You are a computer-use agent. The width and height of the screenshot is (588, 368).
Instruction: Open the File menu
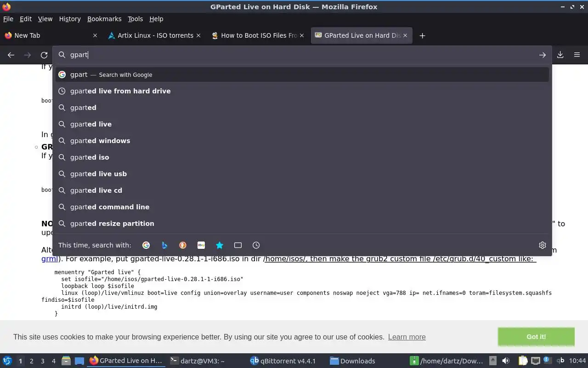[8, 19]
